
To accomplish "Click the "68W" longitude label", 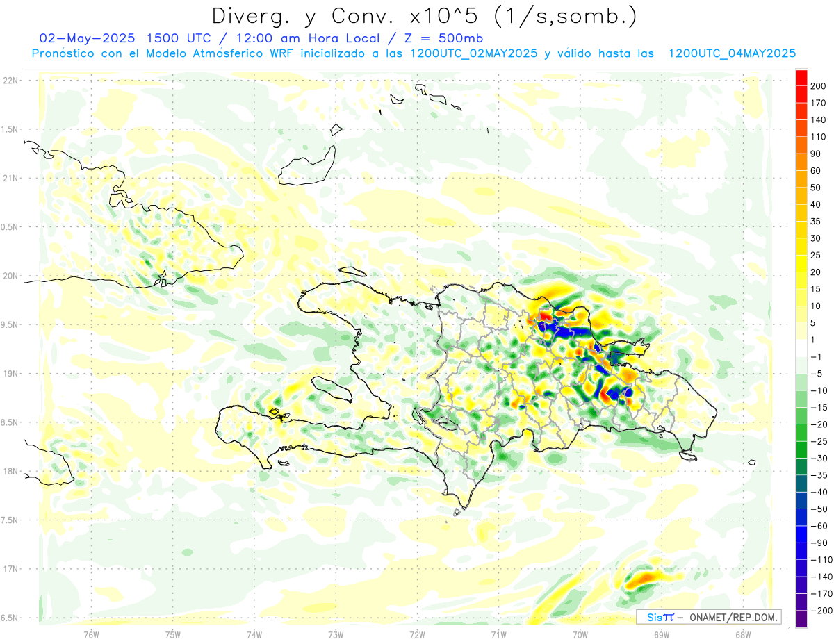I will pos(743,635).
